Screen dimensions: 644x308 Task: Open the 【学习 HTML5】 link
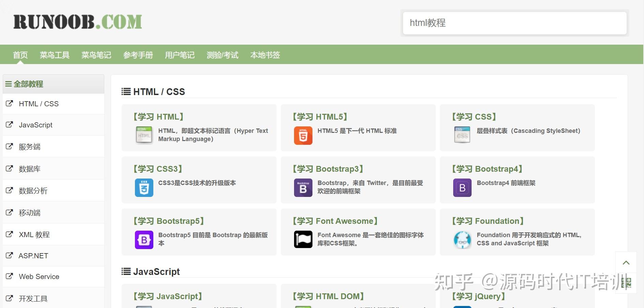point(320,117)
